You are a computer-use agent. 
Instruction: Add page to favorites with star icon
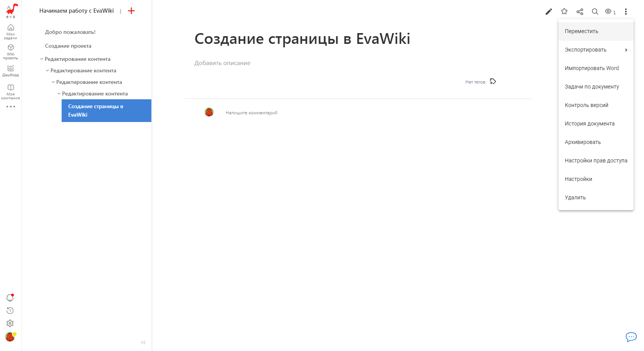tap(564, 12)
